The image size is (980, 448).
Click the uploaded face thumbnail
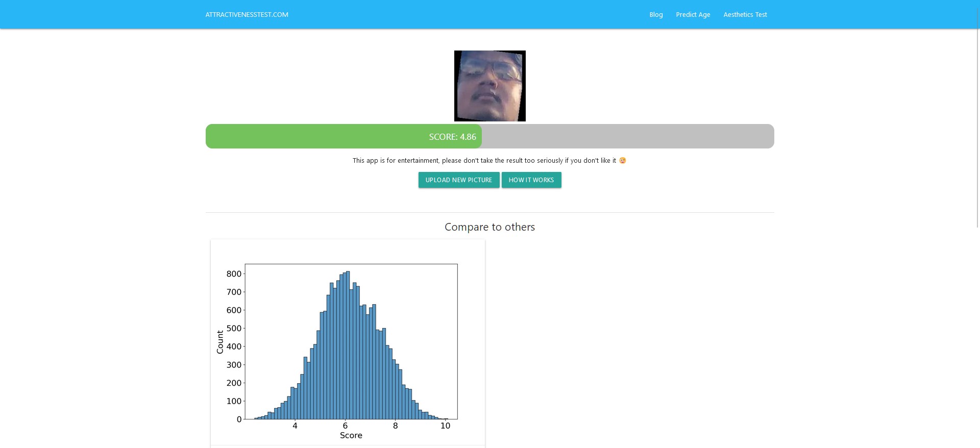489,86
